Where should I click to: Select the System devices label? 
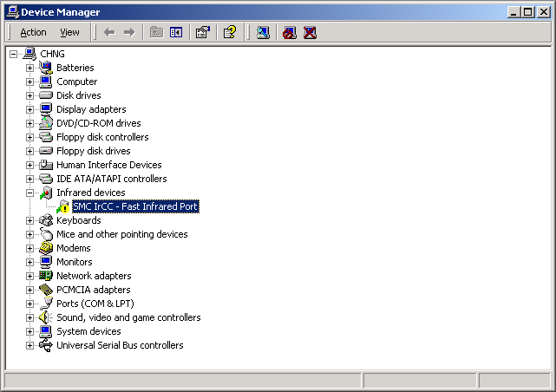[x=88, y=332]
